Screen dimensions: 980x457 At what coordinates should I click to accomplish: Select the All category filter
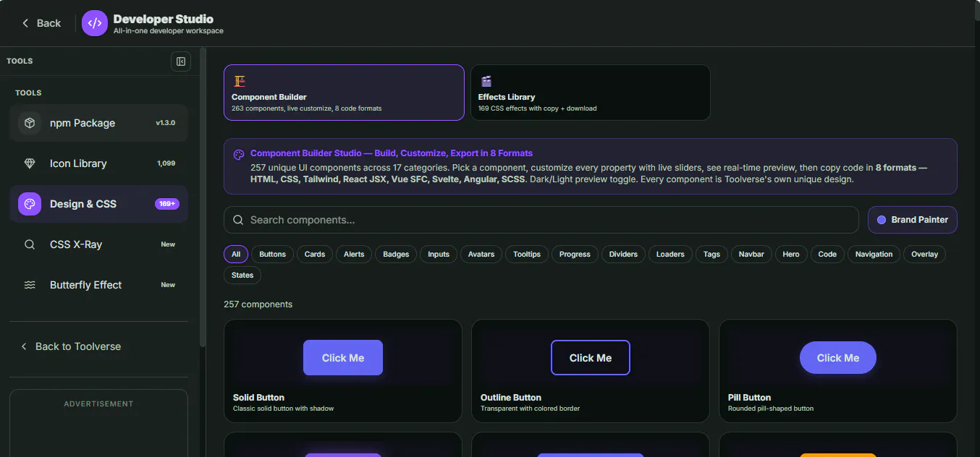[236, 255]
